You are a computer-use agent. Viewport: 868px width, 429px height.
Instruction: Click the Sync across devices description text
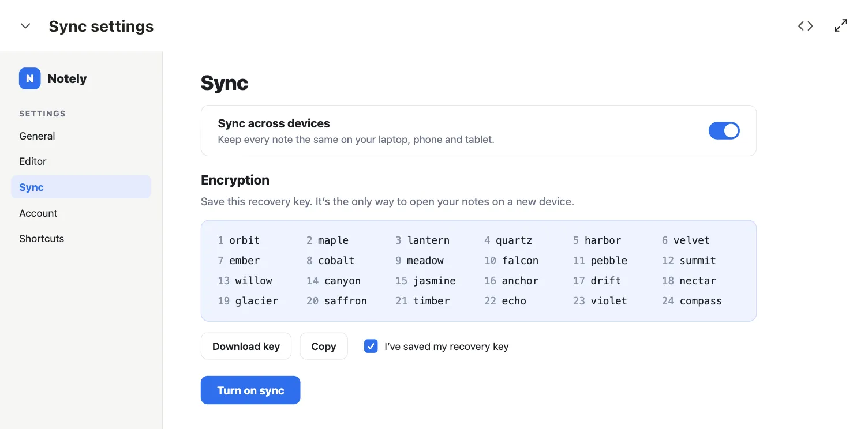click(356, 140)
